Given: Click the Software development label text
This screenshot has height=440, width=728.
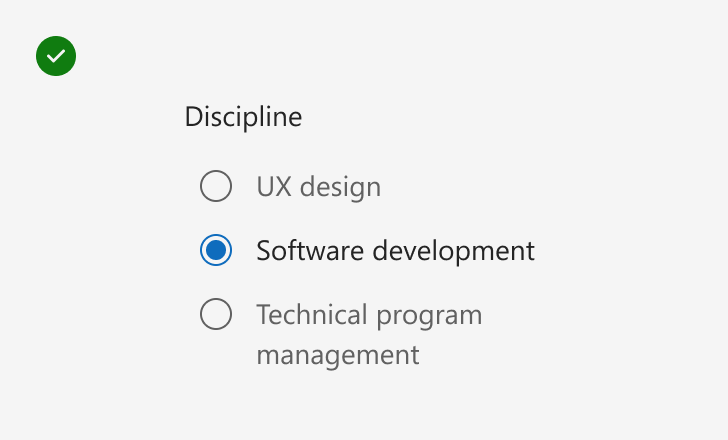Looking at the screenshot, I should (x=396, y=251).
